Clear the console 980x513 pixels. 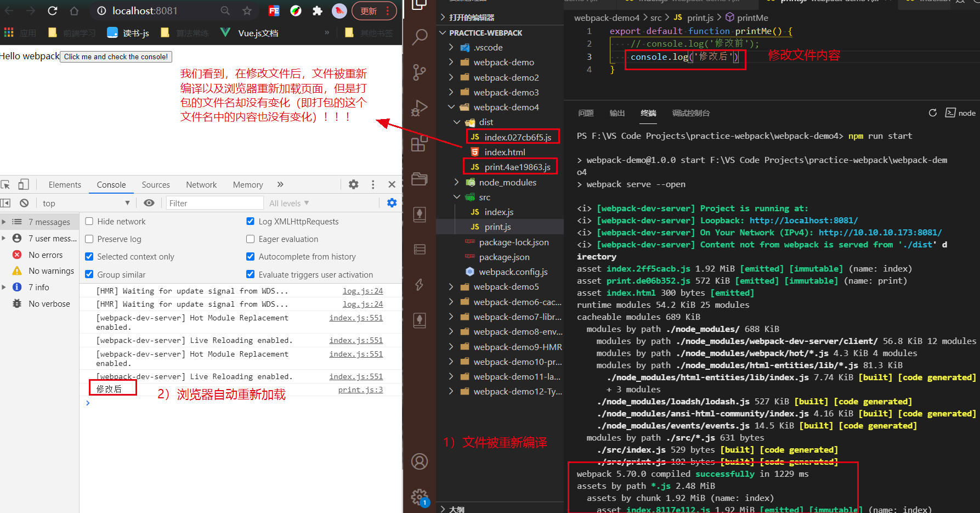[24, 203]
